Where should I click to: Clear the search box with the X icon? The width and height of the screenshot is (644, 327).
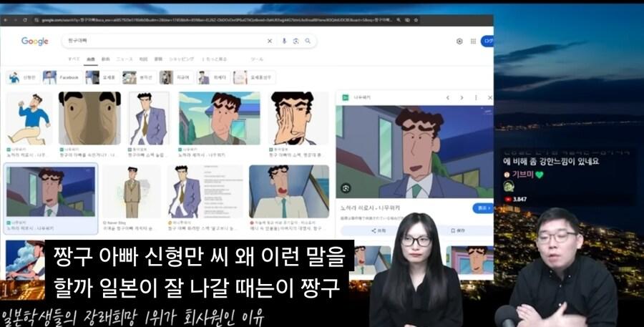[x=270, y=41]
